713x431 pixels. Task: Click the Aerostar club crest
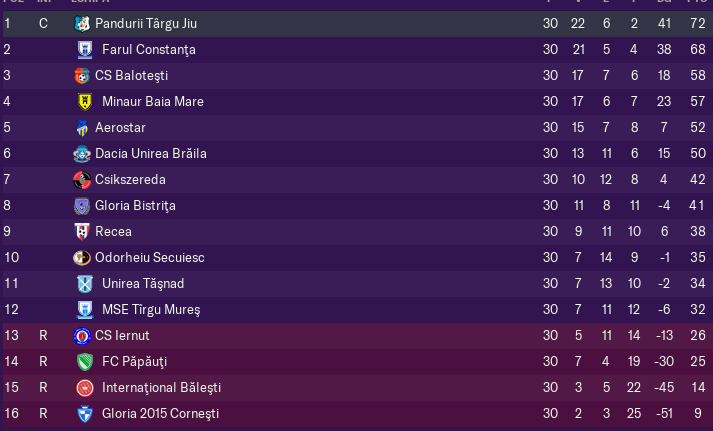82,128
